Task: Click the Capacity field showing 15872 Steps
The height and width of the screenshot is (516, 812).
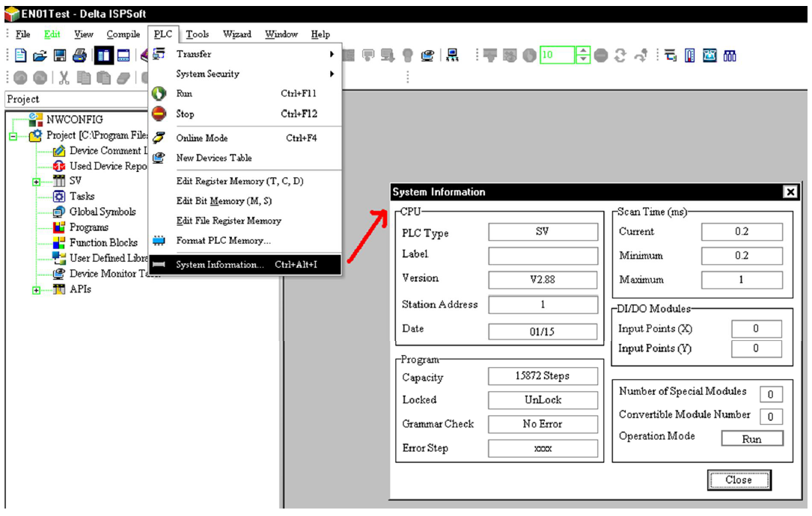Action: click(x=543, y=376)
